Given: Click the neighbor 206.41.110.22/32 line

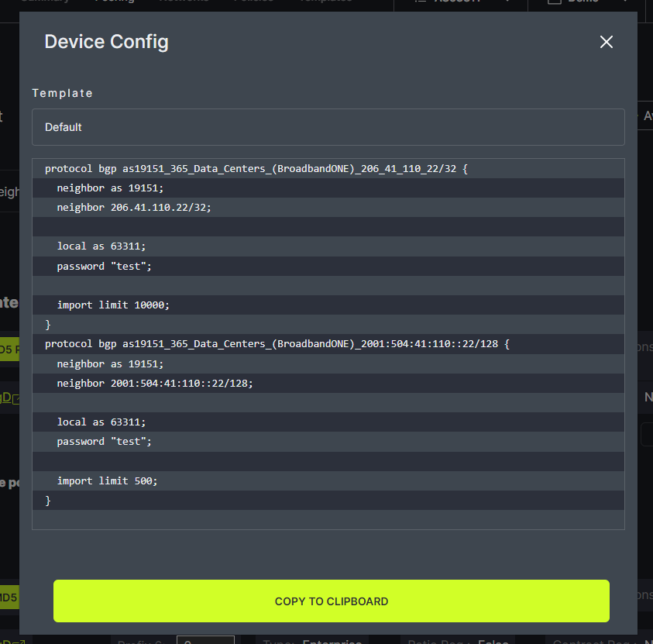Looking at the screenshot, I should pyautogui.click(x=134, y=208).
